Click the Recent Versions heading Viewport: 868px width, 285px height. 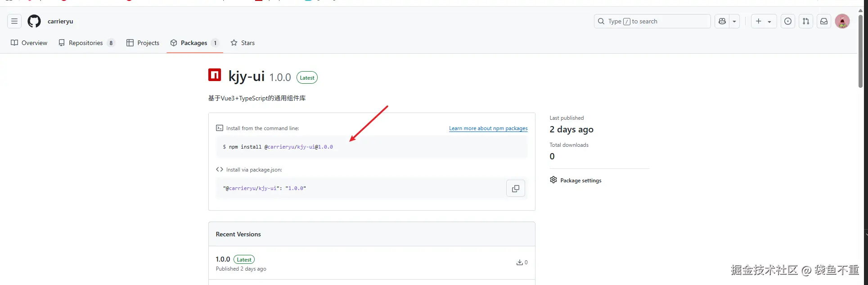238,234
